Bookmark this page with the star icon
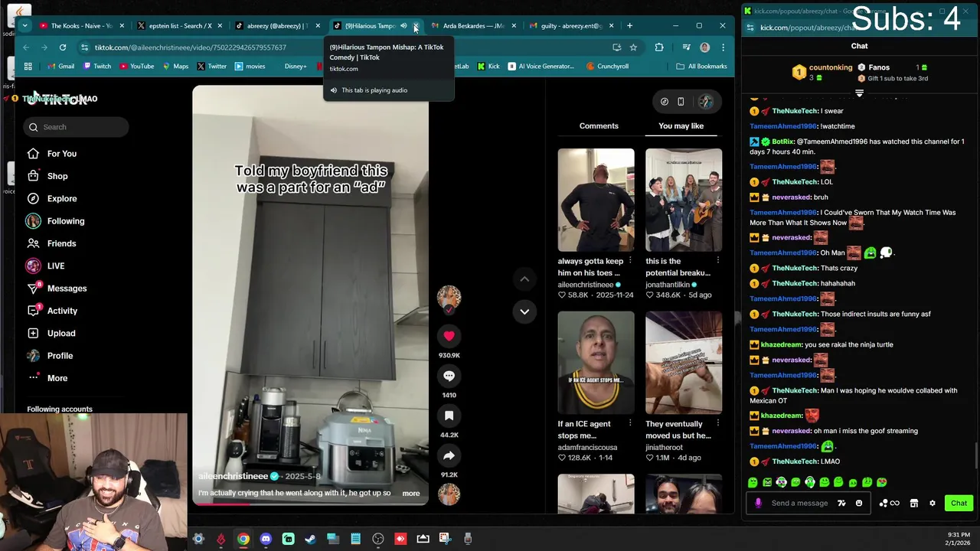980x551 pixels. (x=633, y=47)
